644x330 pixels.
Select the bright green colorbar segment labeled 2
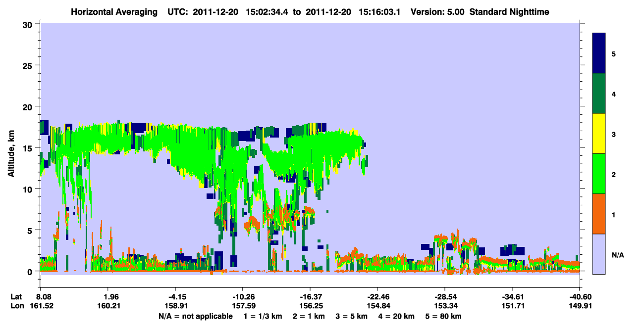(599, 174)
